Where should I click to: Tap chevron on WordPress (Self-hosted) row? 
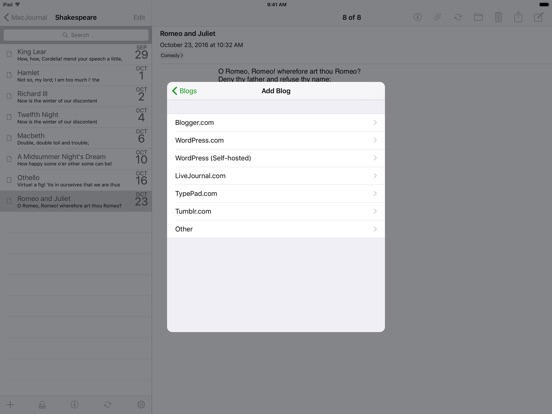tap(375, 158)
